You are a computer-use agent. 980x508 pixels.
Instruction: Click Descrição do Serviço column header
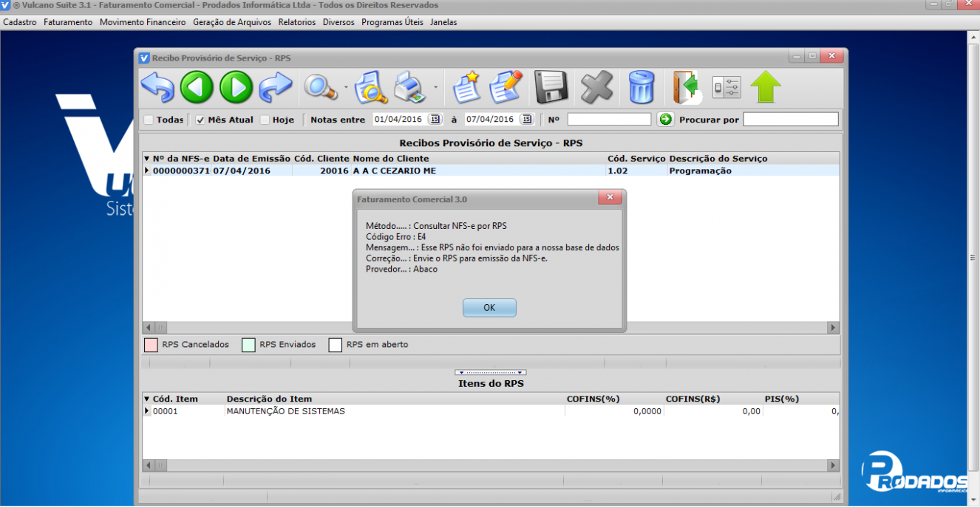tap(718, 159)
